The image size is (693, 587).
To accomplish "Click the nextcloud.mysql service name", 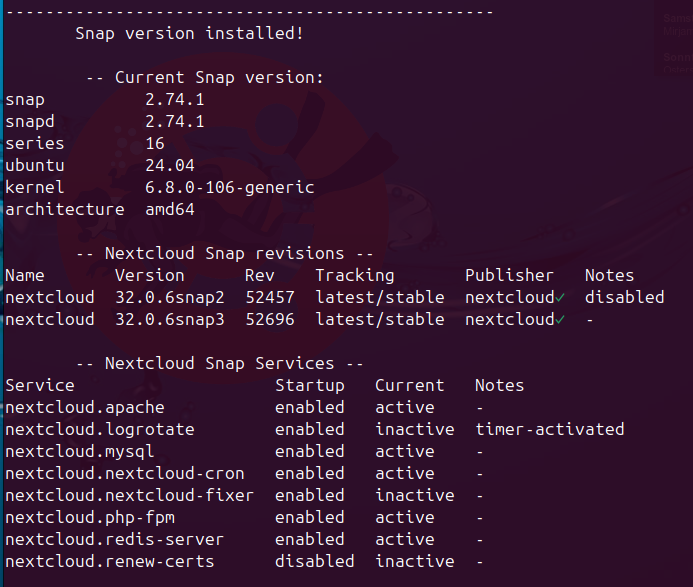I will point(80,451).
